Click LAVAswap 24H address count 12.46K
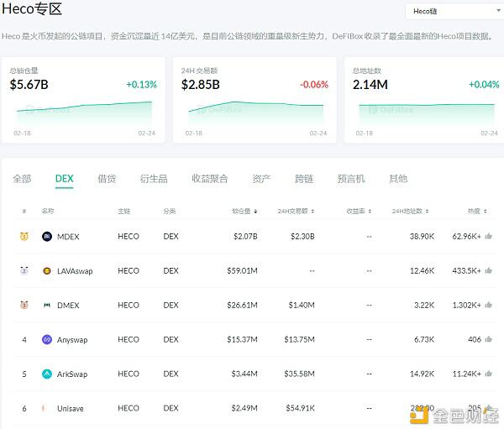504x429 pixels. [x=422, y=271]
